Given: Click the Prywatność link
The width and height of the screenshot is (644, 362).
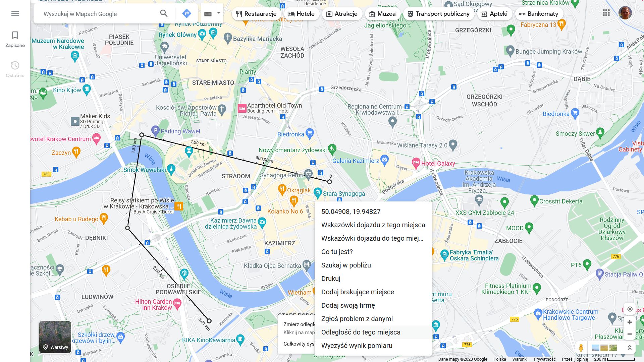Looking at the screenshot, I should [x=545, y=359].
